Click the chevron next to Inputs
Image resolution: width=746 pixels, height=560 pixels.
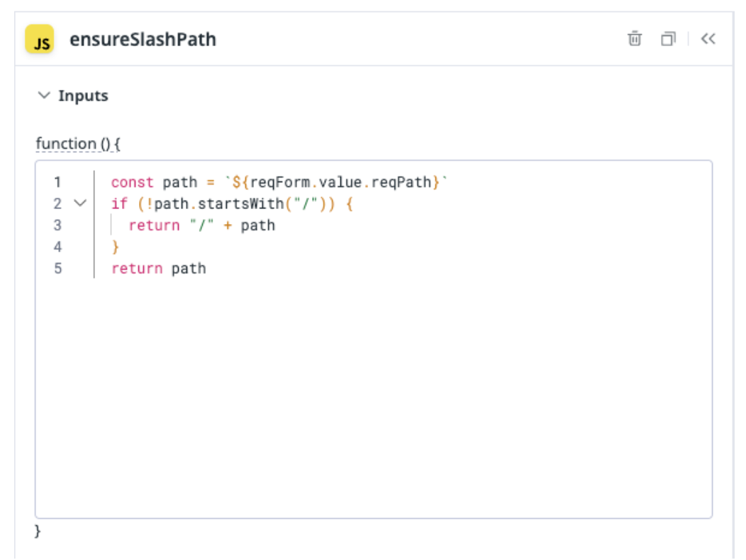tap(44, 95)
